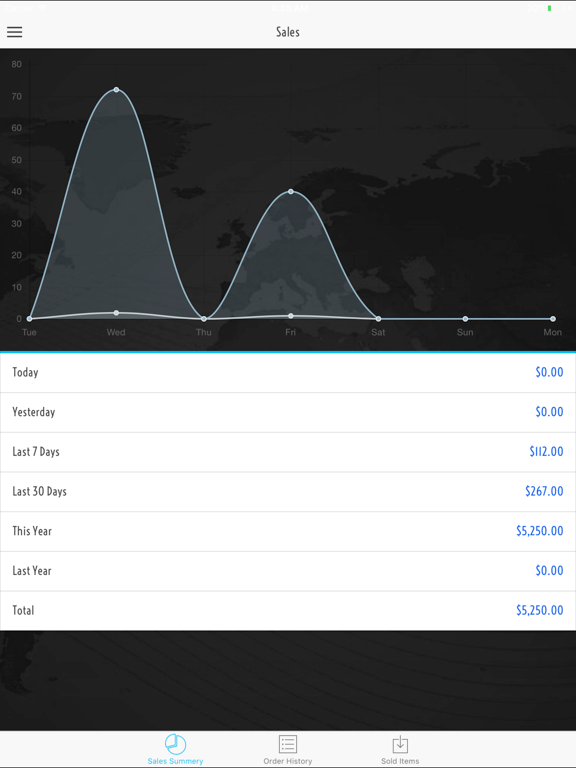Click the Sales title in header

[x=288, y=32]
